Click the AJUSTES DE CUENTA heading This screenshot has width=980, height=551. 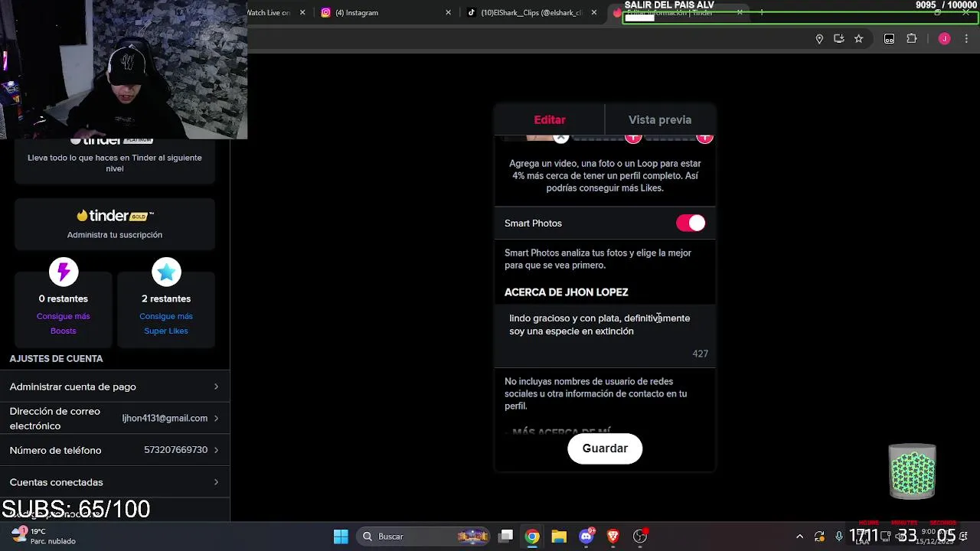point(56,358)
